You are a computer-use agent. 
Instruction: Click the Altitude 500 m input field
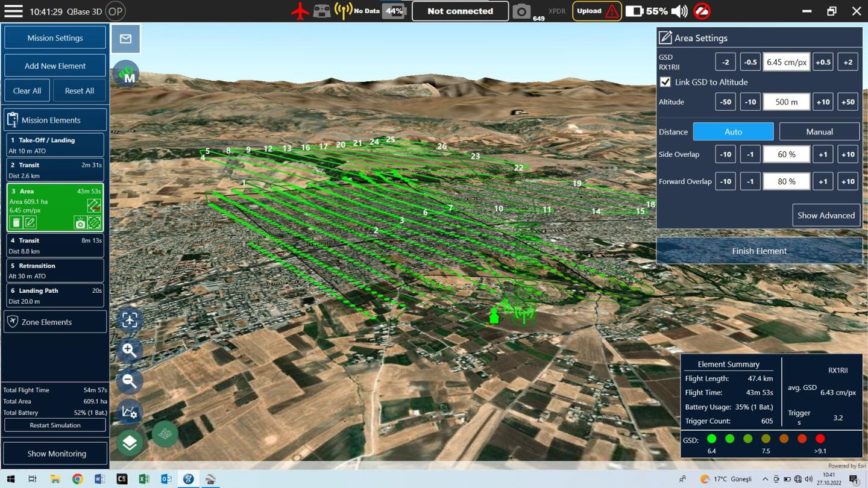(786, 102)
